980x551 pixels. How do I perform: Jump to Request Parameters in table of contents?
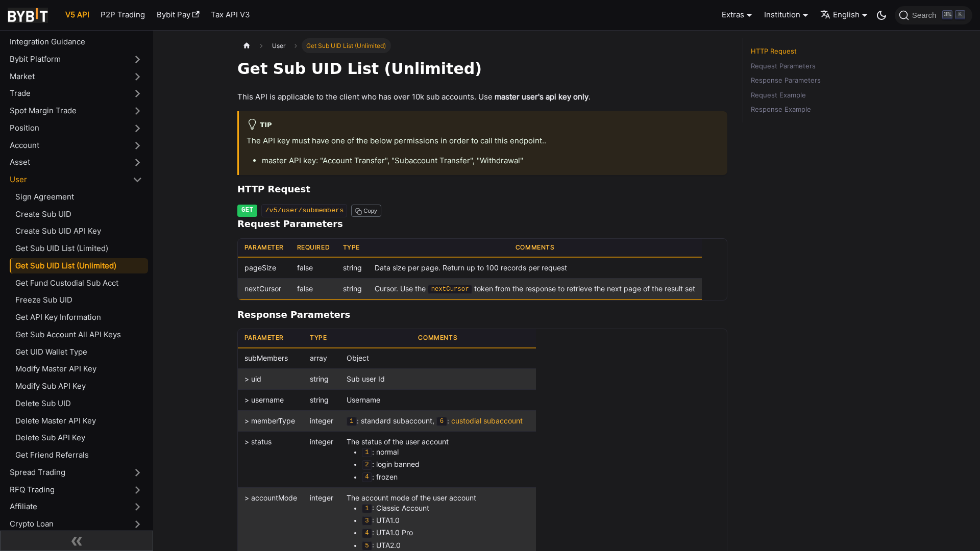coord(783,66)
